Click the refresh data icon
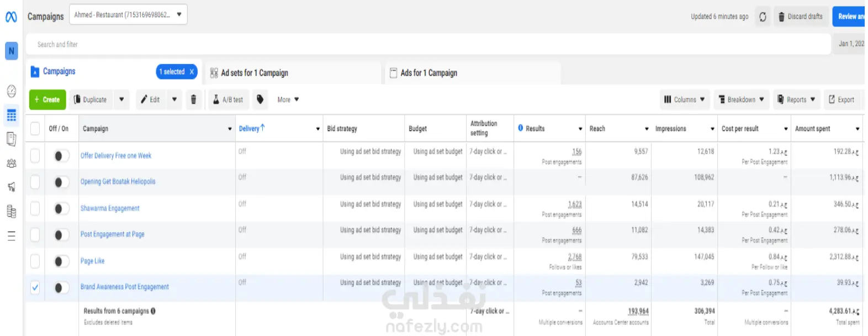868x336 pixels. click(x=763, y=17)
